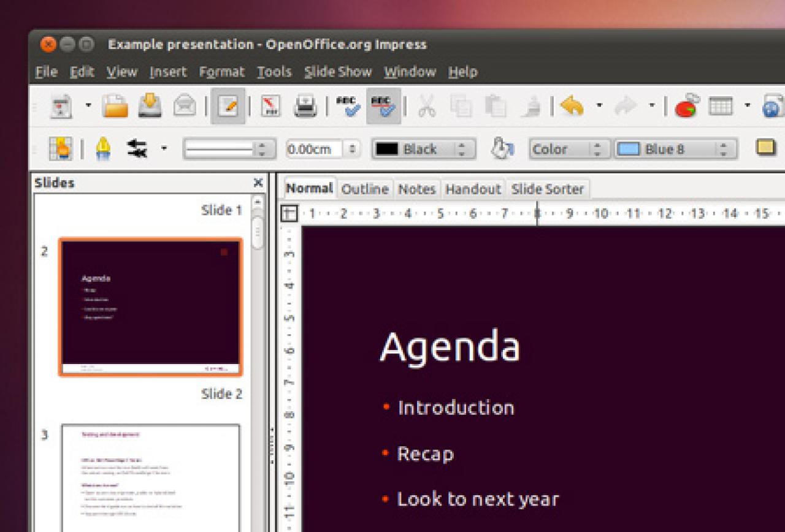Switch to the Handout tab
Screen dimensions: 785x532
pyautogui.click(x=473, y=189)
